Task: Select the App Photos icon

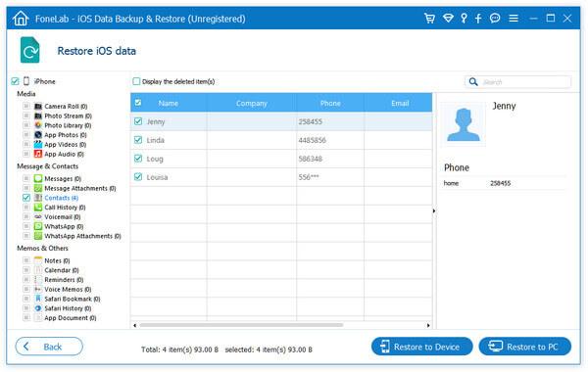Action: pyautogui.click(x=38, y=135)
